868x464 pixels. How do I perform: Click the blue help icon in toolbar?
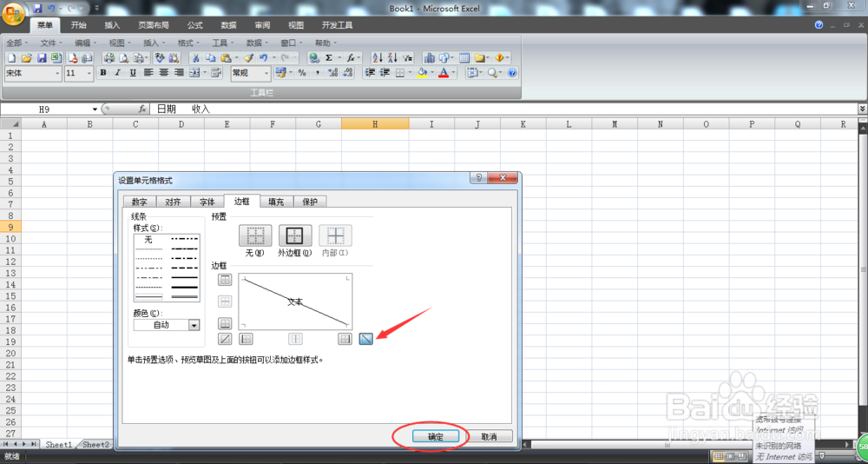[x=512, y=73]
